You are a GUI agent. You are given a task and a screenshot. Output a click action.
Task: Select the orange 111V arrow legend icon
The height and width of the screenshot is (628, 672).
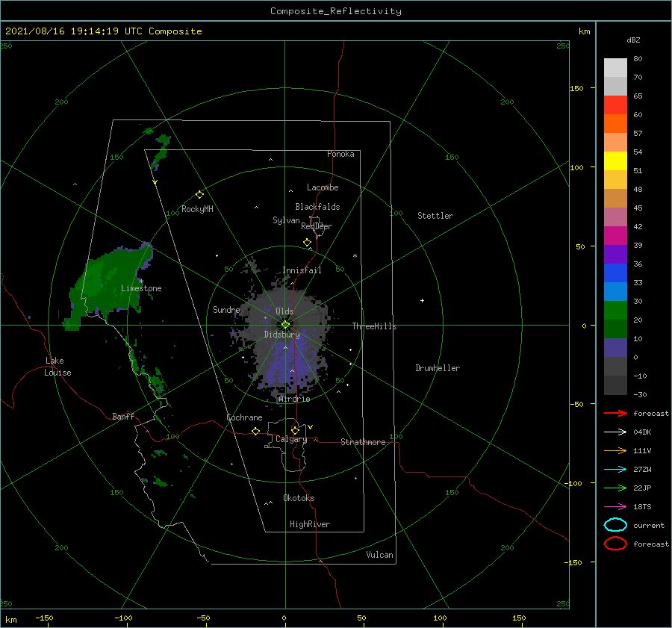[615, 450]
